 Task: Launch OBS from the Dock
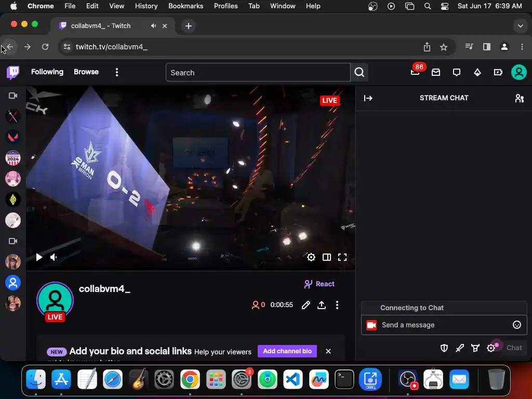(x=408, y=379)
